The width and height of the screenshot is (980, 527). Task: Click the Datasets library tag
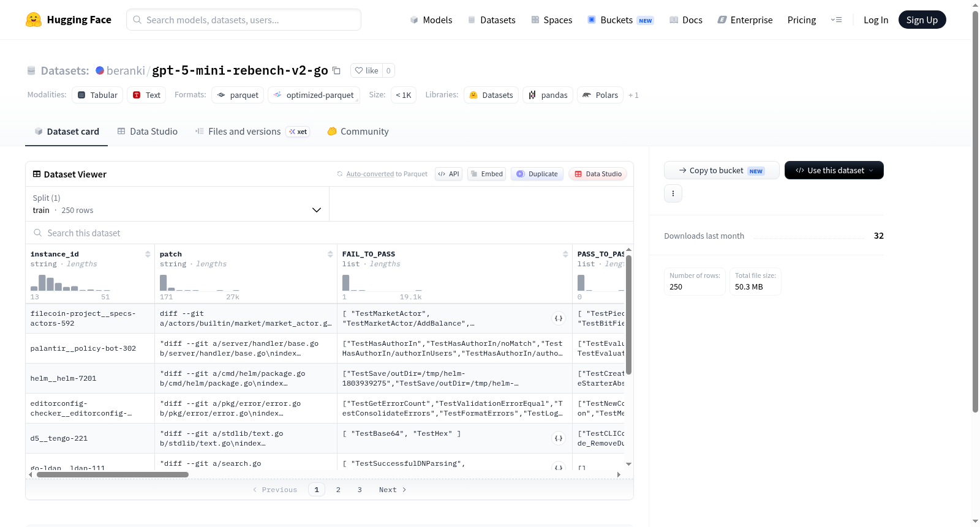[491, 95]
